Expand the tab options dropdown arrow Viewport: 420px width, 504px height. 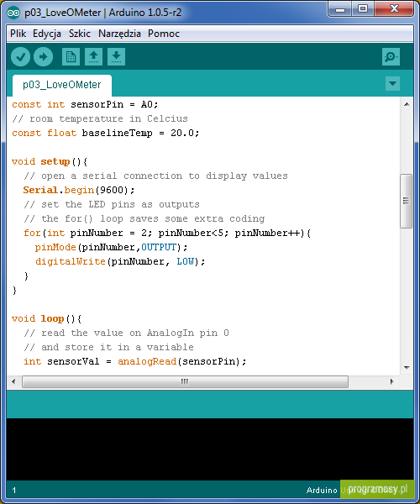392,83
